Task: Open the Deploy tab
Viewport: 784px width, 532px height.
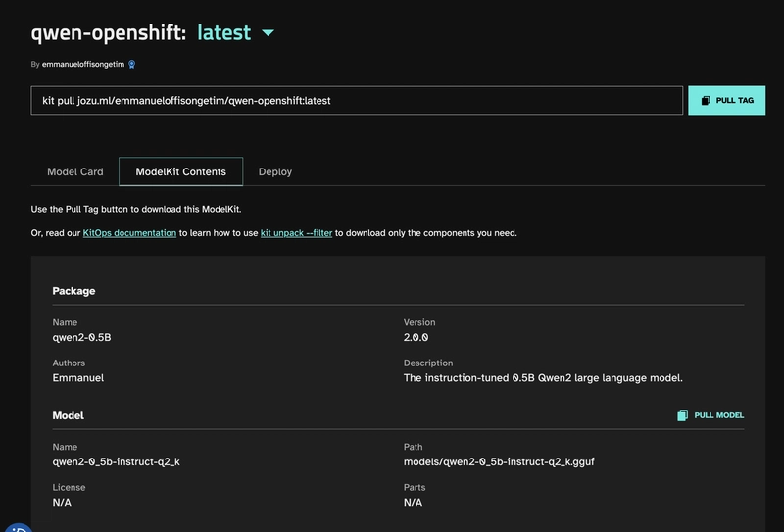Action: coord(275,171)
